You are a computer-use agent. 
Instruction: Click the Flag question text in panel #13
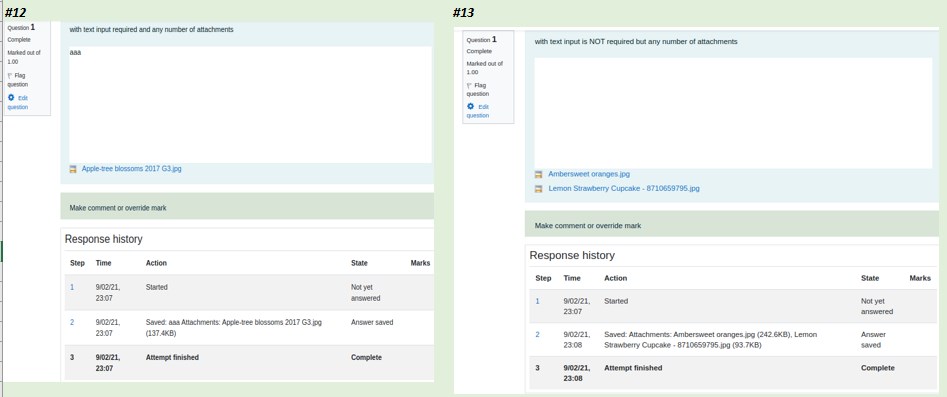tap(478, 89)
